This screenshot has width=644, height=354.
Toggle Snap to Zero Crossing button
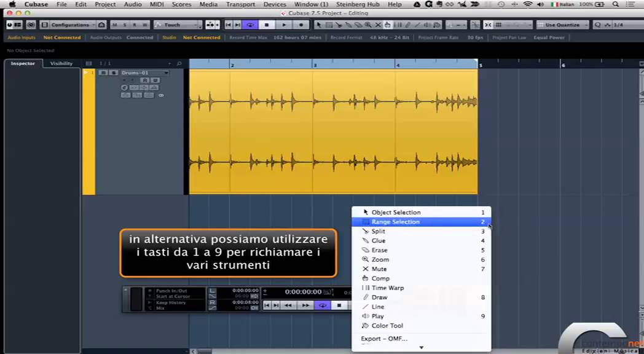475,25
